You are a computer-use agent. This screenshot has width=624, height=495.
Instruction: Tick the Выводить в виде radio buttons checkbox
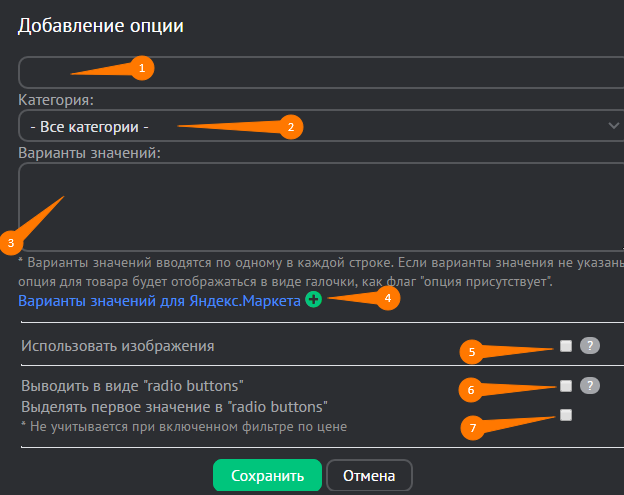tap(566, 386)
